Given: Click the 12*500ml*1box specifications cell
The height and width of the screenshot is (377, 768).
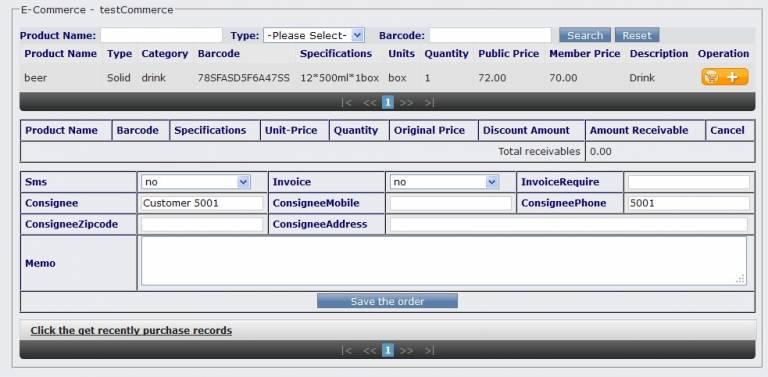Looking at the screenshot, I should 339,77.
